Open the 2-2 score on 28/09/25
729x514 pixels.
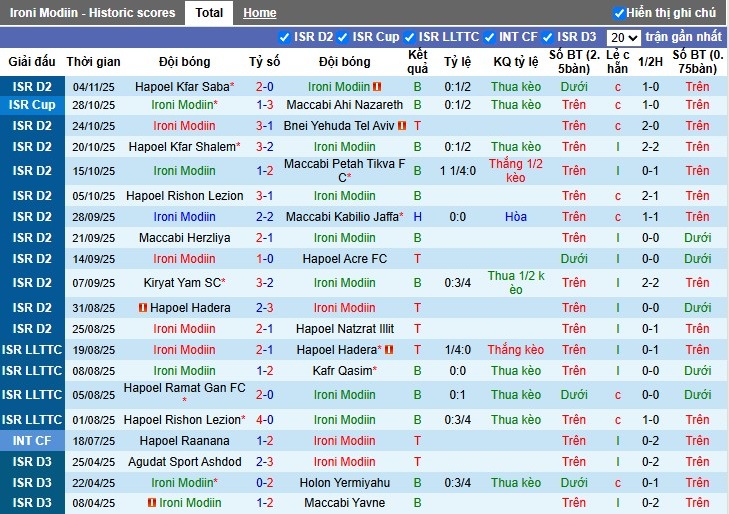[265, 217]
